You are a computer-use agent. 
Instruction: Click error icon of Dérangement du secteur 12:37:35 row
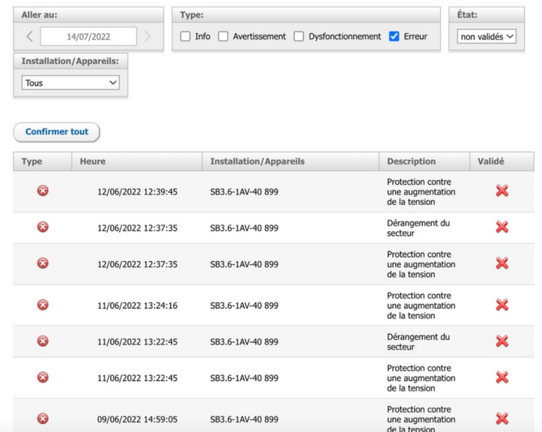click(x=43, y=227)
